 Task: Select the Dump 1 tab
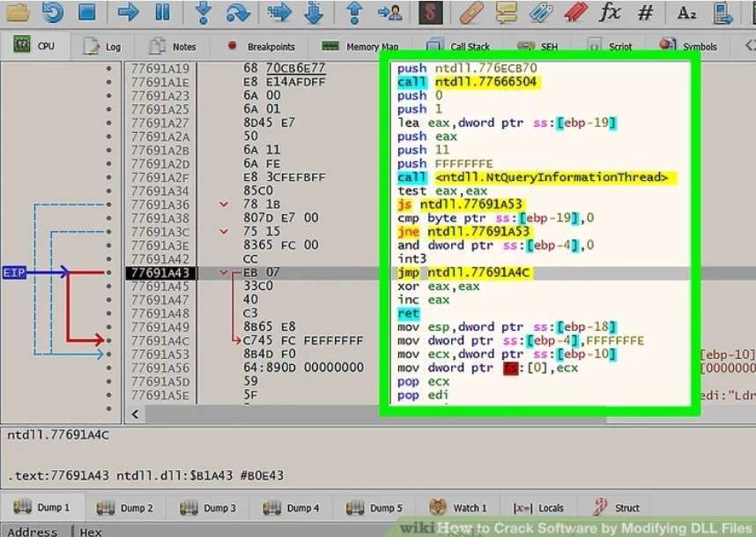(41, 508)
